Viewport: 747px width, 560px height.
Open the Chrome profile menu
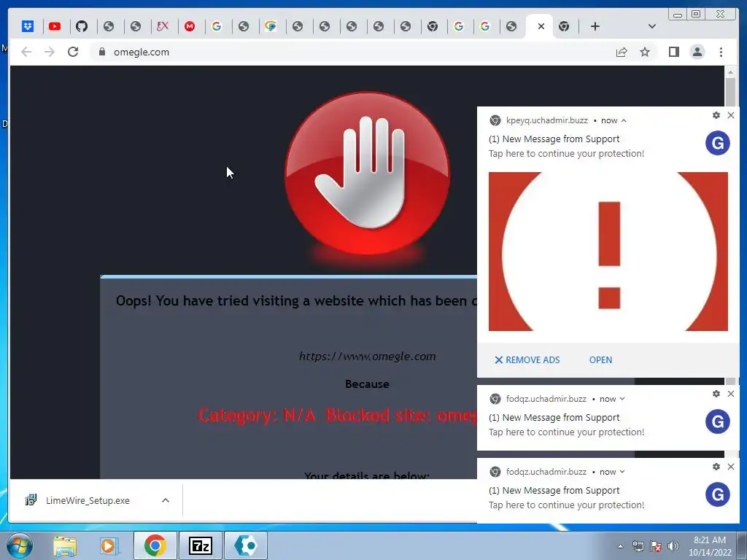(697, 52)
